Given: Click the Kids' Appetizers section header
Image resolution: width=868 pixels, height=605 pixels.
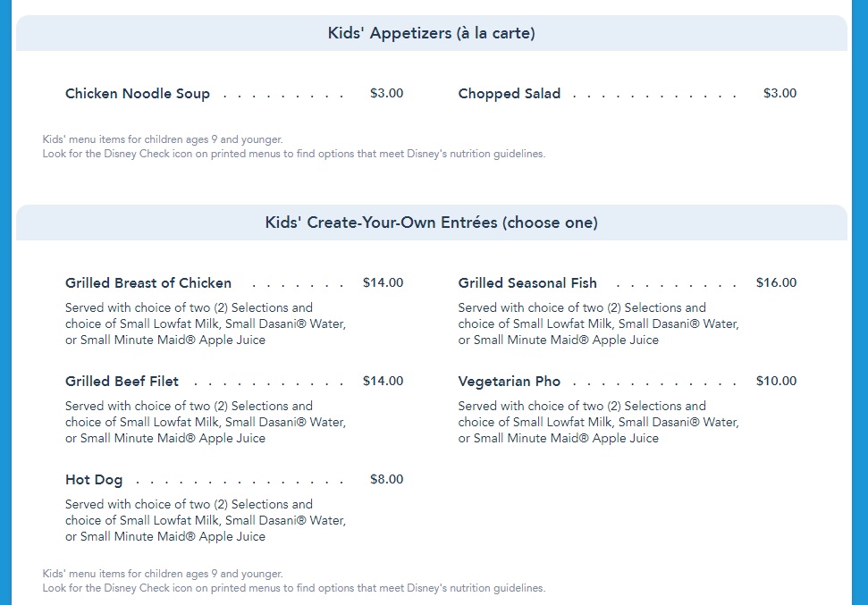Looking at the screenshot, I should click(x=431, y=34).
